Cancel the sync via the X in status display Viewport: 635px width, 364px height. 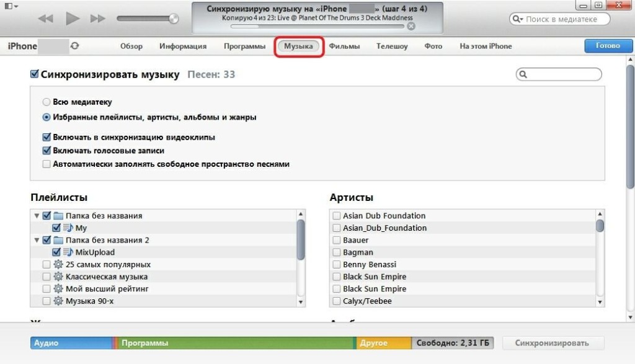pyautogui.click(x=411, y=27)
